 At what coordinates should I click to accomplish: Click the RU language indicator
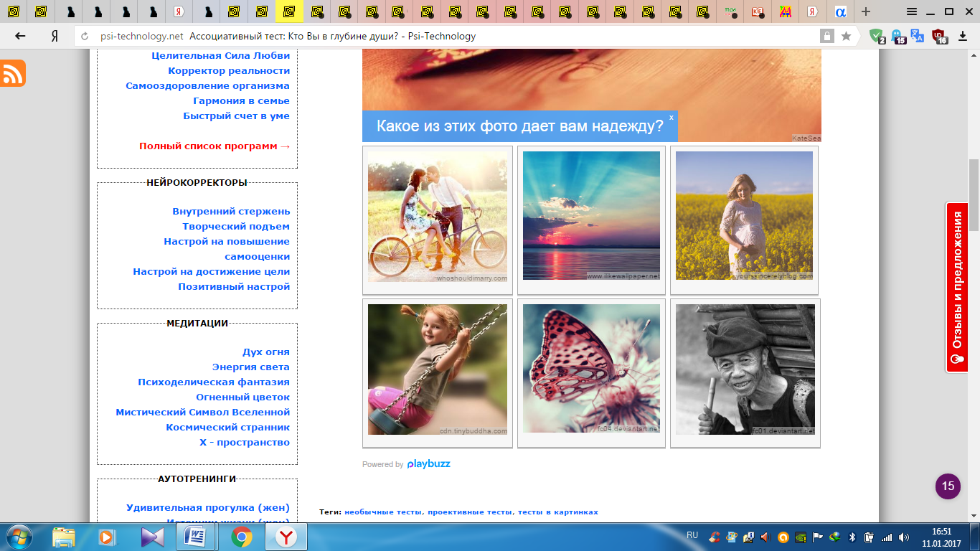tap(692, 535)
